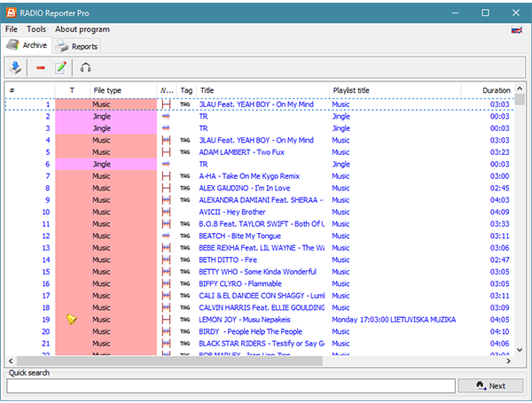This screenshot has width=532, height=403.
Task: Select row BETH DITTO - Fire
Action: click(260, 260)
